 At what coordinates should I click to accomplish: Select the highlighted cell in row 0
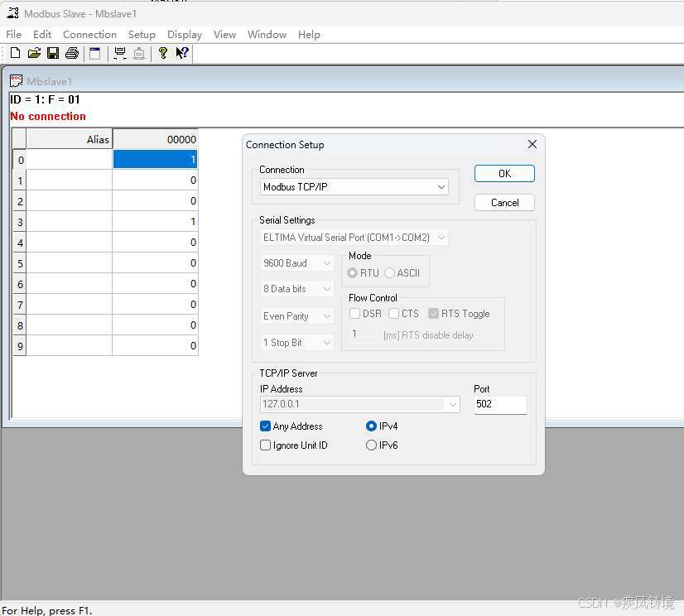(156, 159)
